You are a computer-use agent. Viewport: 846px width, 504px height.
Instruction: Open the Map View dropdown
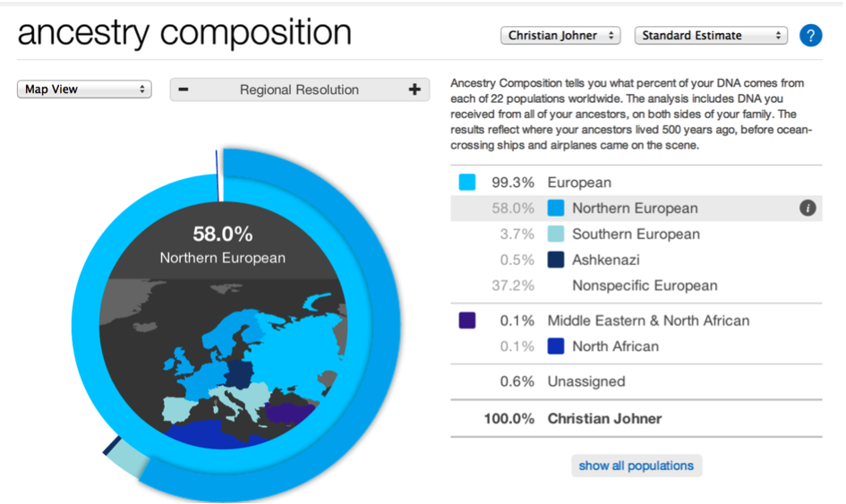(x=84, y=89)
